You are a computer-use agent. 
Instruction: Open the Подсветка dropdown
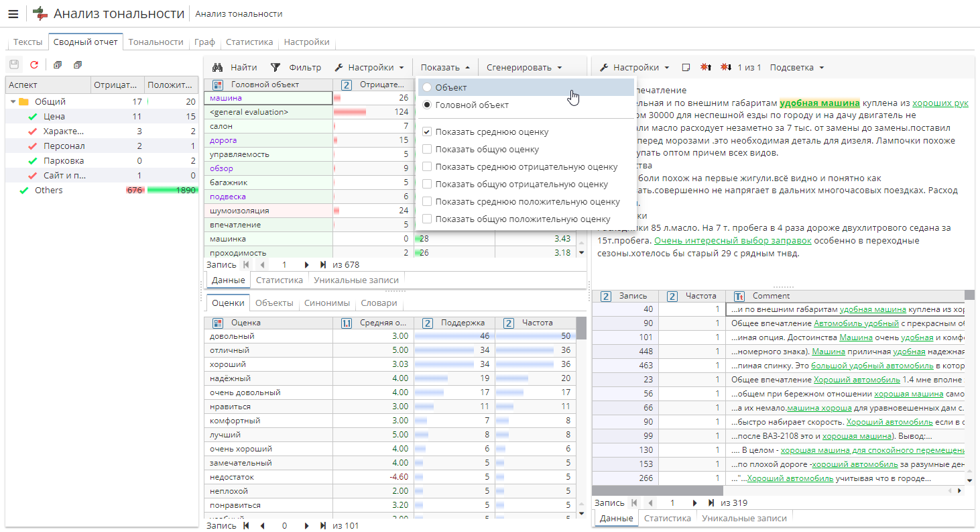(x=797, y=67)
